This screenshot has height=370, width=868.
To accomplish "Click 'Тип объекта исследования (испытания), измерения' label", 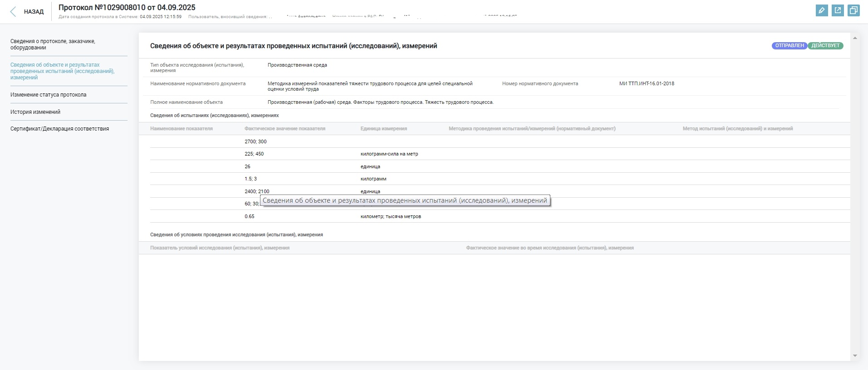I will click(197, 68).
